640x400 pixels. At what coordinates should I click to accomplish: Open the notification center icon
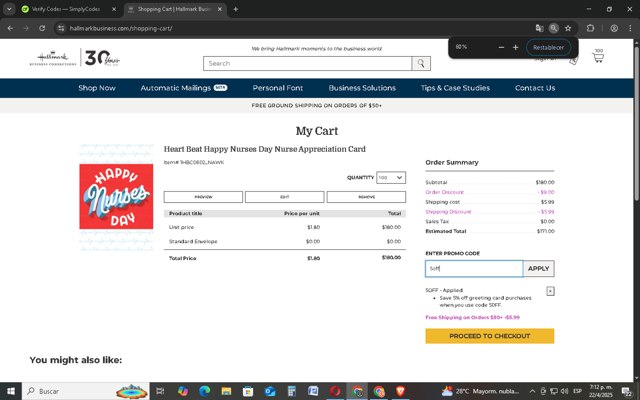(627, 391)
